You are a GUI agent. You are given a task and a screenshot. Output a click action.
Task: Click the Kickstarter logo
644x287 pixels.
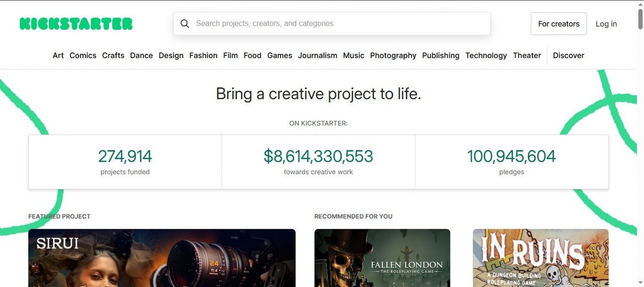(76, 24)
